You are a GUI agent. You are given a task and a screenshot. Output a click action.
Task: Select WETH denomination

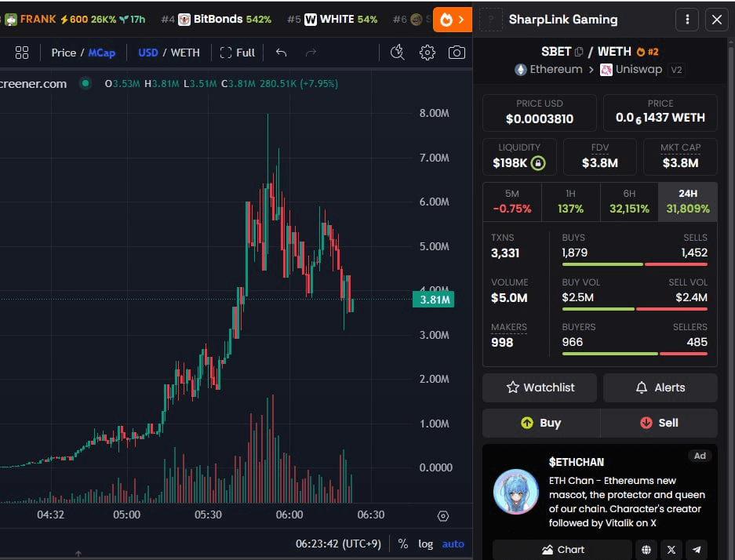(185, 53)
